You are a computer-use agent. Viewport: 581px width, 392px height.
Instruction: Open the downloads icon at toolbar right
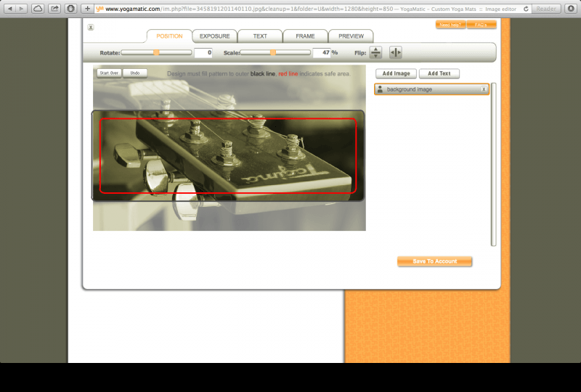[x=571, y=9]
